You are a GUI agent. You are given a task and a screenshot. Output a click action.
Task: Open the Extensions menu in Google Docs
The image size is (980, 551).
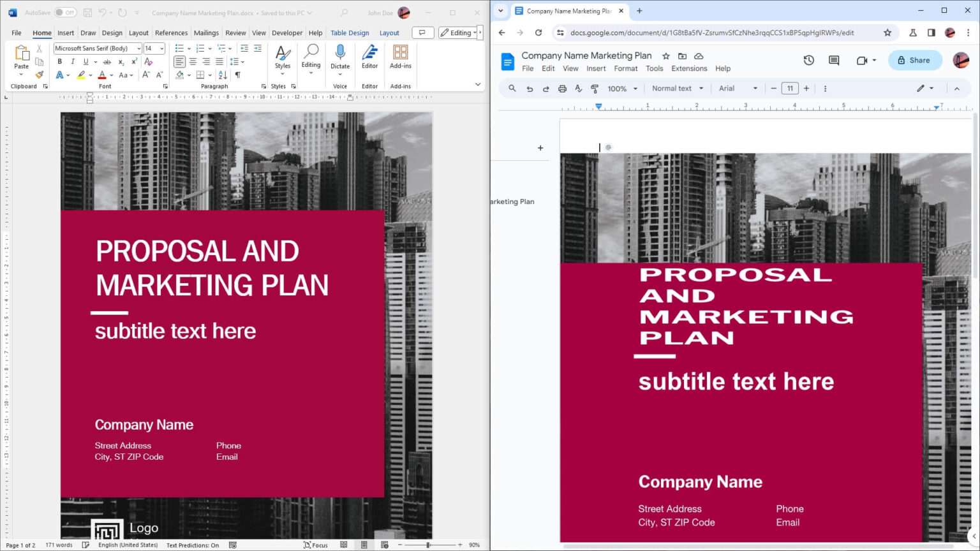click(688, 68)
